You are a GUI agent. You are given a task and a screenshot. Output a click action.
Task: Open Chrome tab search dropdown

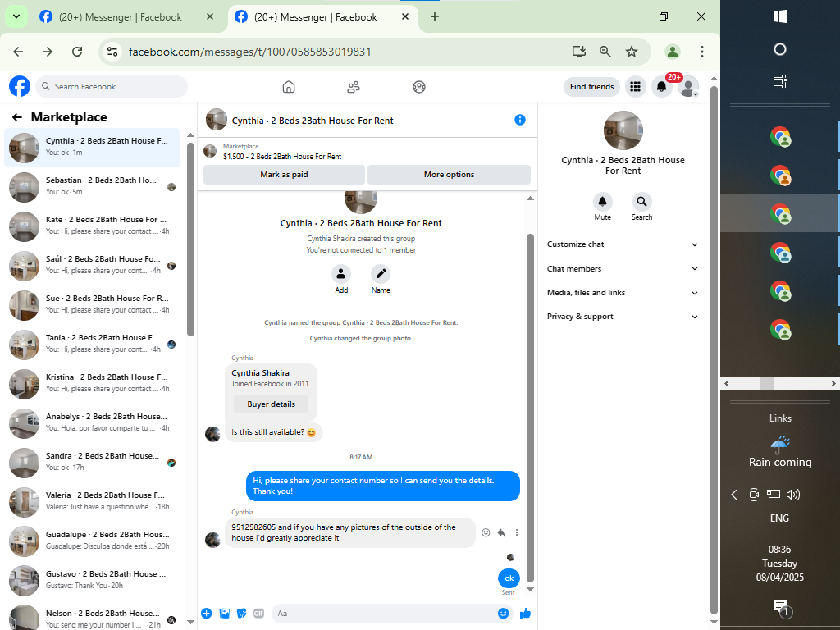tap(16, 16)
